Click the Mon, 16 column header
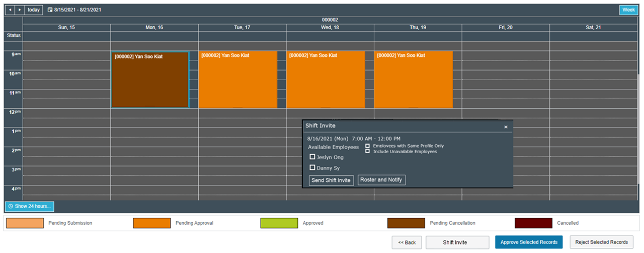Viewport: 644px width, 253px height. 154,27
